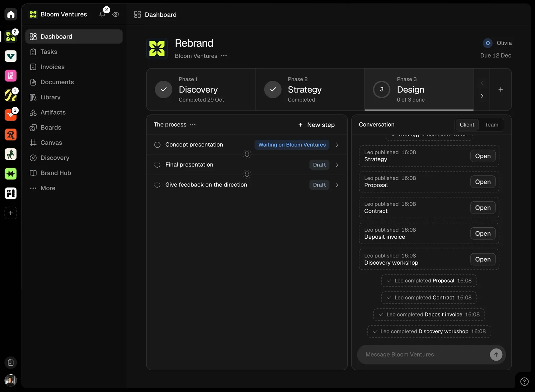Toggle Give feedback on the direction status circle
The image size is (535, 392).
tap(157, 185)
